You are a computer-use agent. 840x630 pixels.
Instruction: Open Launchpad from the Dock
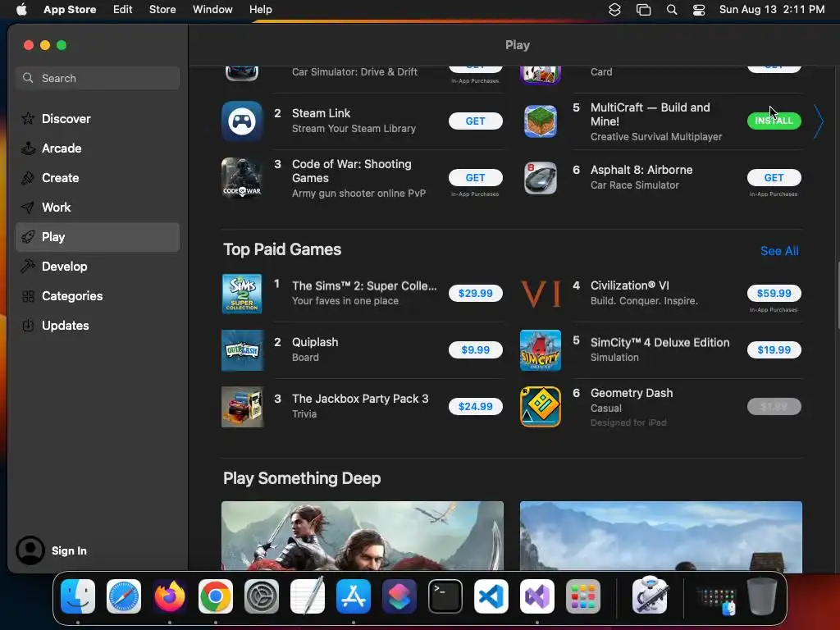(x=583, y=596)
